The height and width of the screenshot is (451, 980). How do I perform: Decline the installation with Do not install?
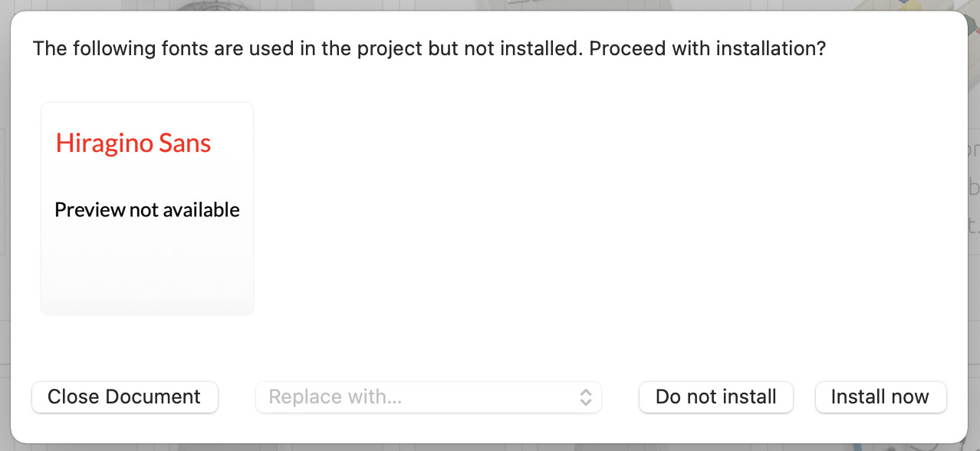[x=715, y=397]
